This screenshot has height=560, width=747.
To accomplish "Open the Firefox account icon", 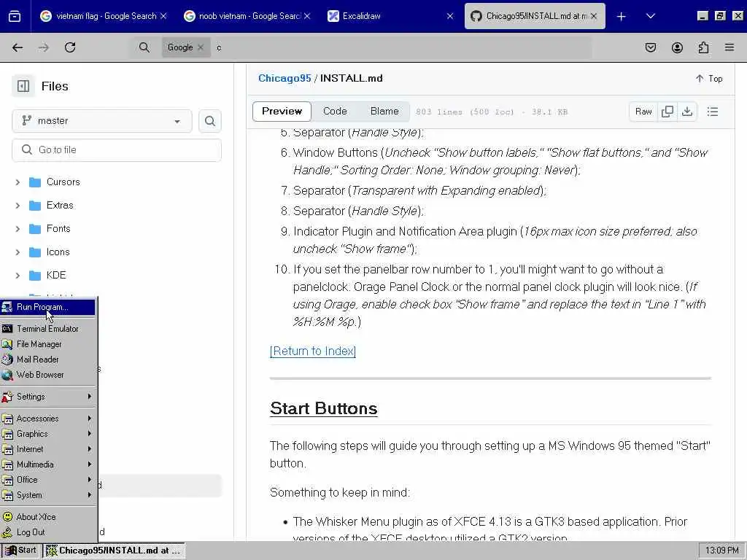I will (677, 47).
